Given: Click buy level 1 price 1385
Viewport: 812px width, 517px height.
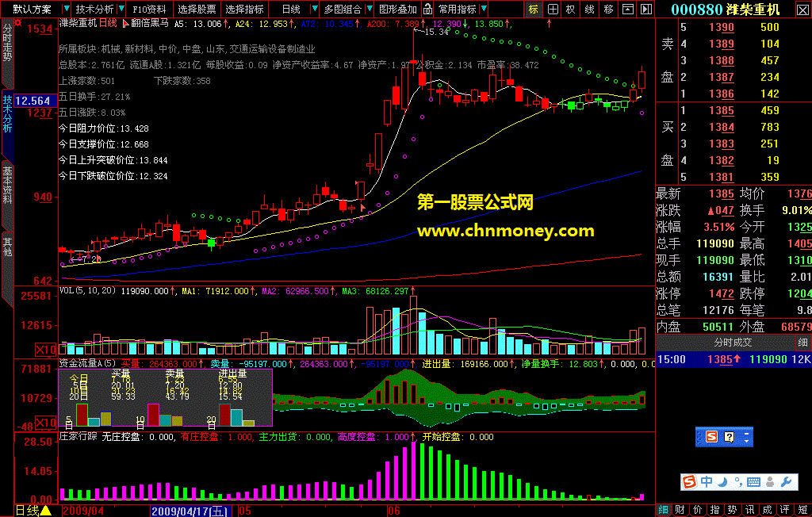Looking at the screenshot, I should click(x=722, y=110).
